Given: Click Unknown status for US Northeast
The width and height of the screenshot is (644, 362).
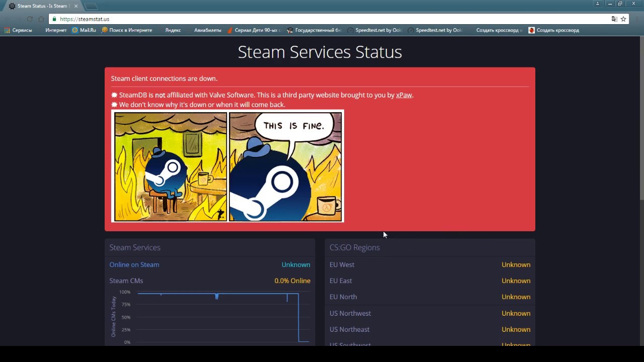Looking at the screenshot, I should click(x=516, y=329).
